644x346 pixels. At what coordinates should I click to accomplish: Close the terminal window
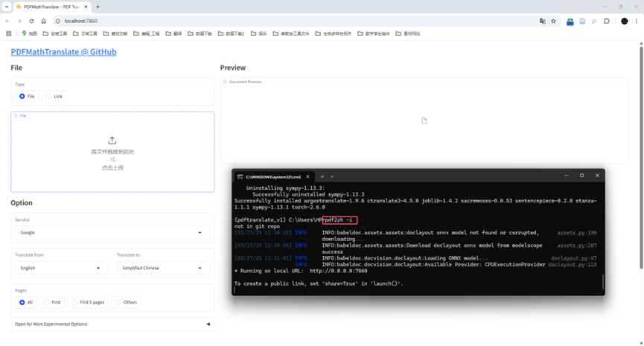pyautogui.click(x=597, y=176)
